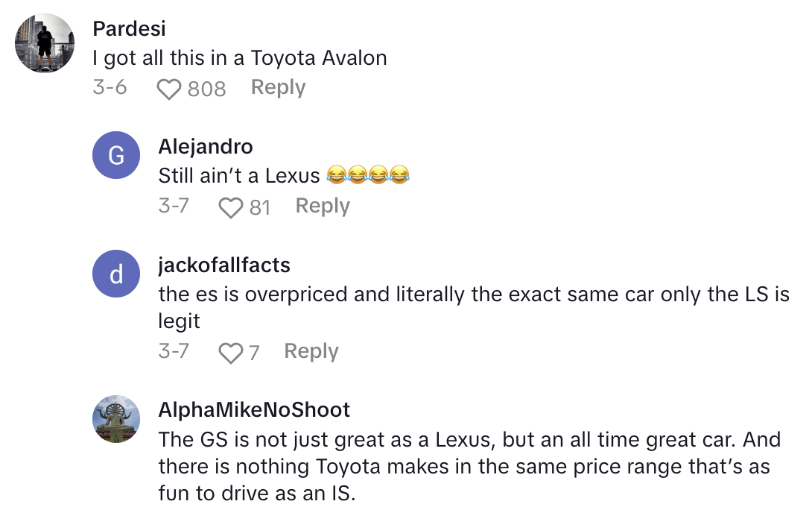Click Reply under Alejandro's Lexus comment
Image resolution: width=812 pixels, height=510 pixels.
[x=322, y=207]
